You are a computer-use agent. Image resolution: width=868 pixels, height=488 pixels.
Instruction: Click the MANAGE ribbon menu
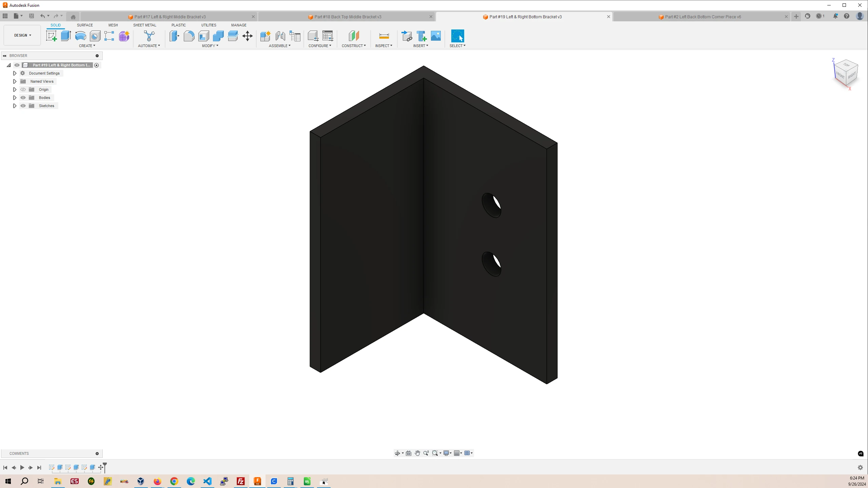(238, 25)
